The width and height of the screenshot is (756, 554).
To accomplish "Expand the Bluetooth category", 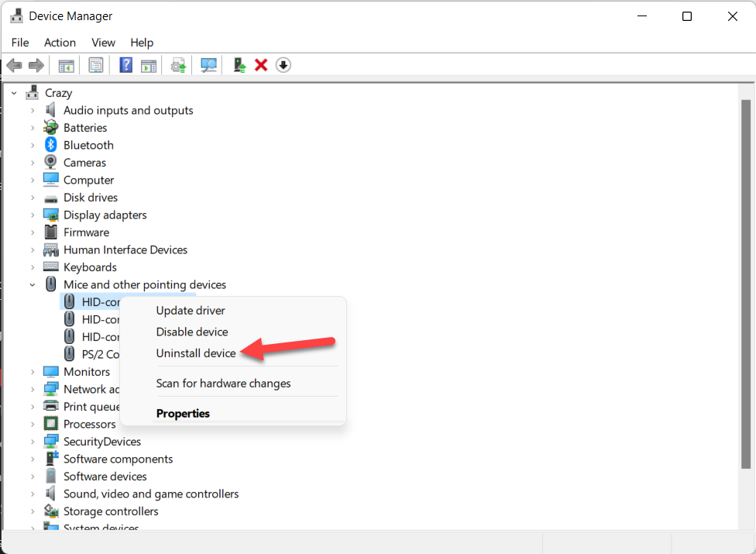I will pyautogui.click(x=33, y=146).
